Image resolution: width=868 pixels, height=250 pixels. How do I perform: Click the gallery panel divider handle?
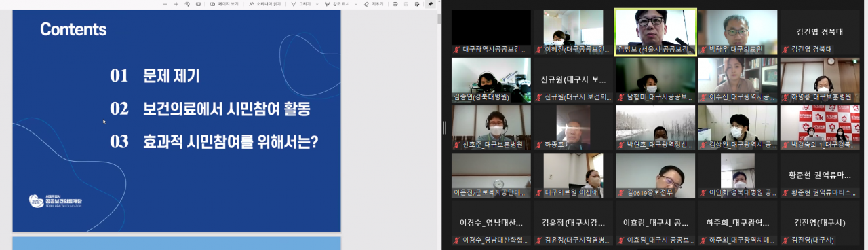[x=445, y=127]
